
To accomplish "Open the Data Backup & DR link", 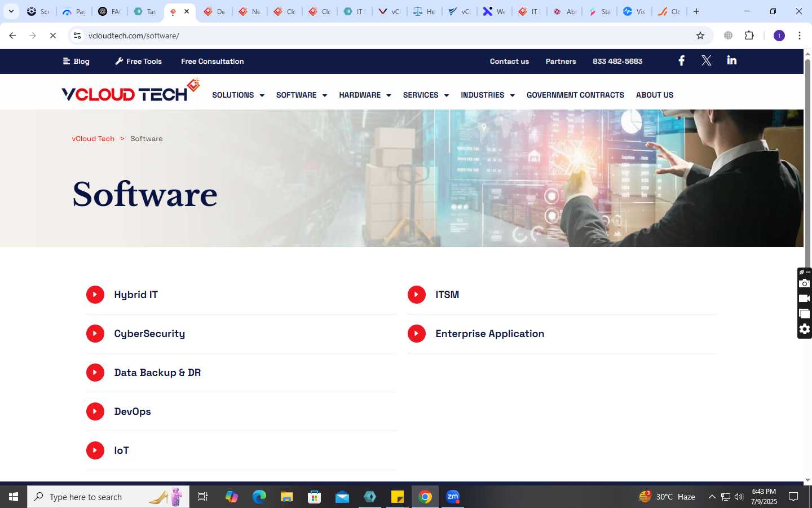I will coord(157,373).
